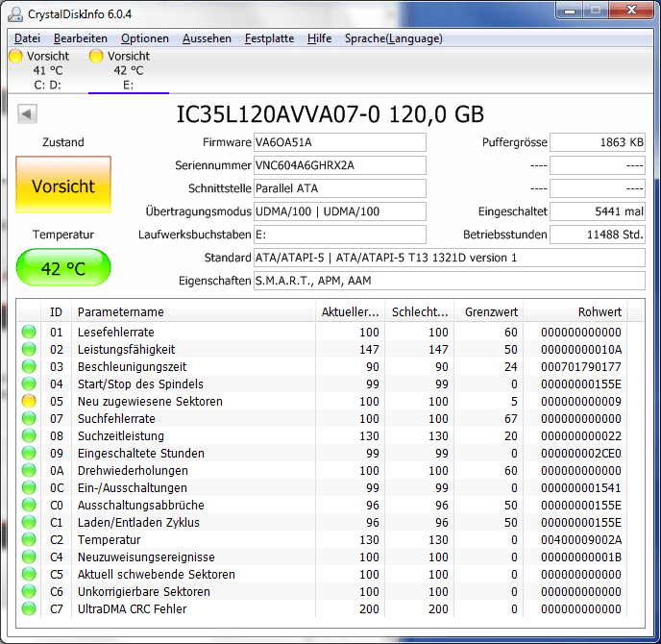This screenshot has height=644, width=661.
Task: Open the Aussehen menu
Action: pyautogui.click(x=207, y=38)
